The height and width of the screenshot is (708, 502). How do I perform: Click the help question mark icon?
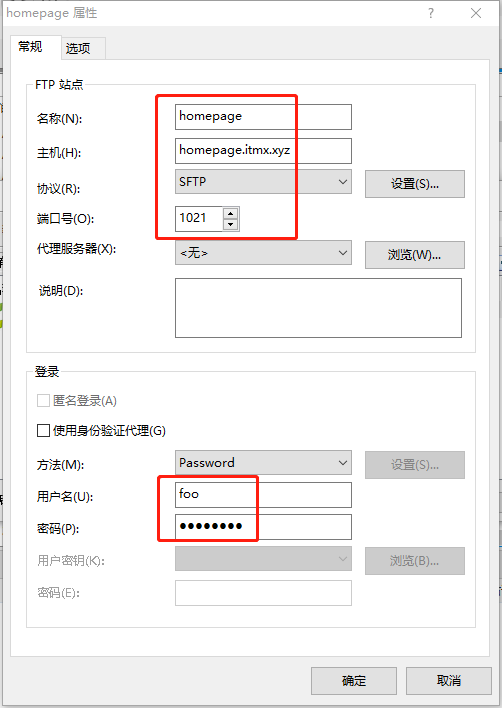point(431,13)
